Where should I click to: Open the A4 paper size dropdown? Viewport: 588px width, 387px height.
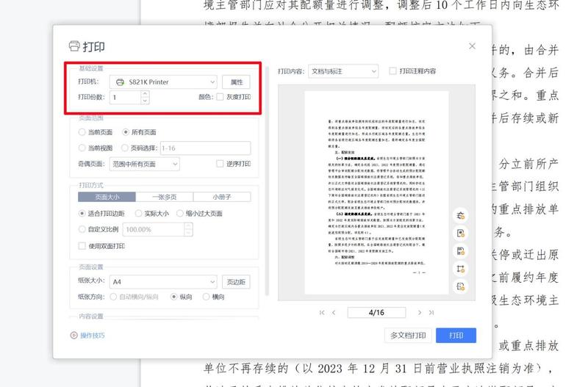pos(163,282)
